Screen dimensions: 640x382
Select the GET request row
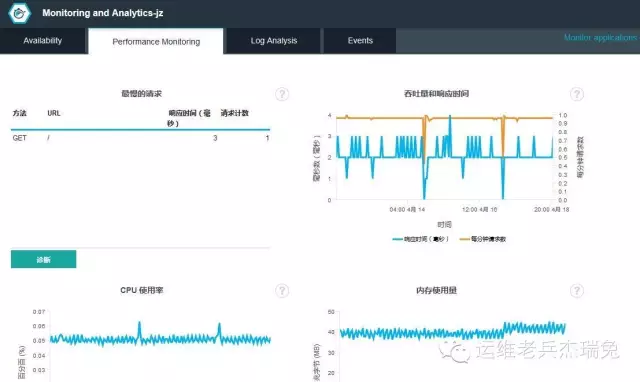140,138
